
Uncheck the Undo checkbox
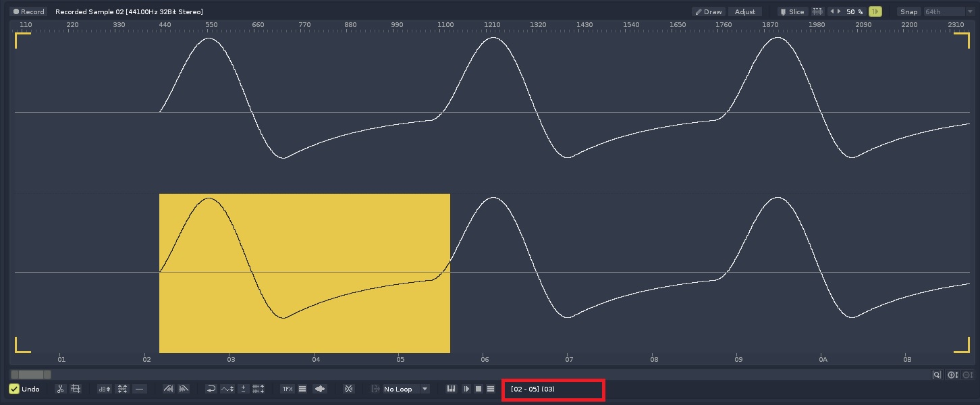click(14, 389)
